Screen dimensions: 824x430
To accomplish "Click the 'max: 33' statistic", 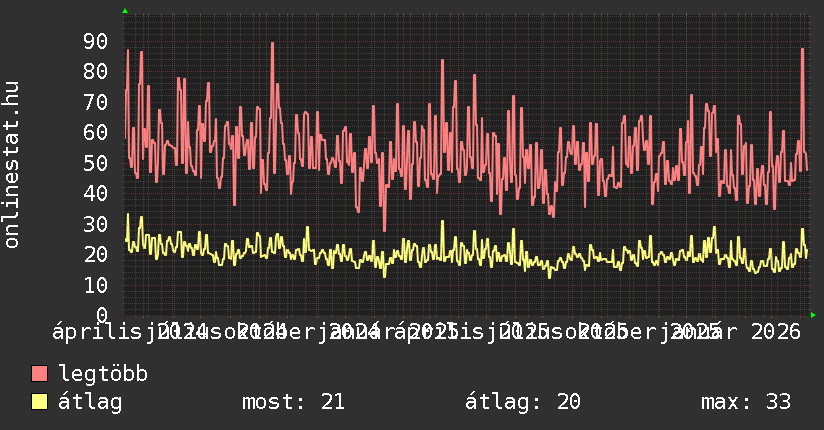I will coord(746,402).
